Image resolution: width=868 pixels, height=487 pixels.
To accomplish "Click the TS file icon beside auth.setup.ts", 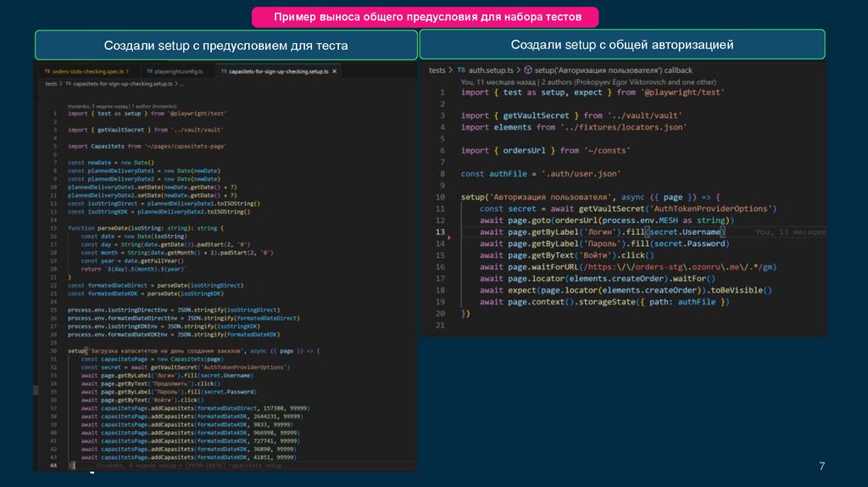I will 461,70.
